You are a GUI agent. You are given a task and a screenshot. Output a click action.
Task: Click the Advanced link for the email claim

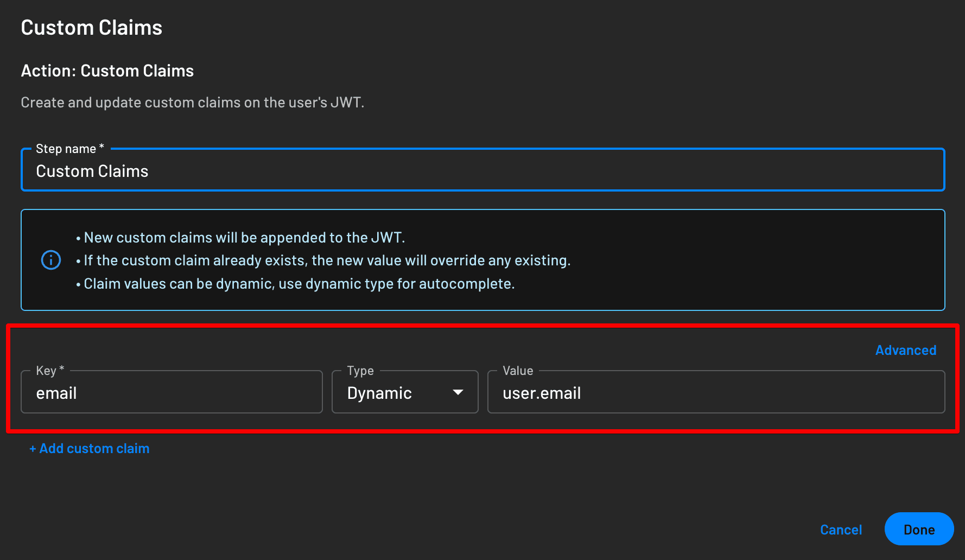tap(905, 350)
